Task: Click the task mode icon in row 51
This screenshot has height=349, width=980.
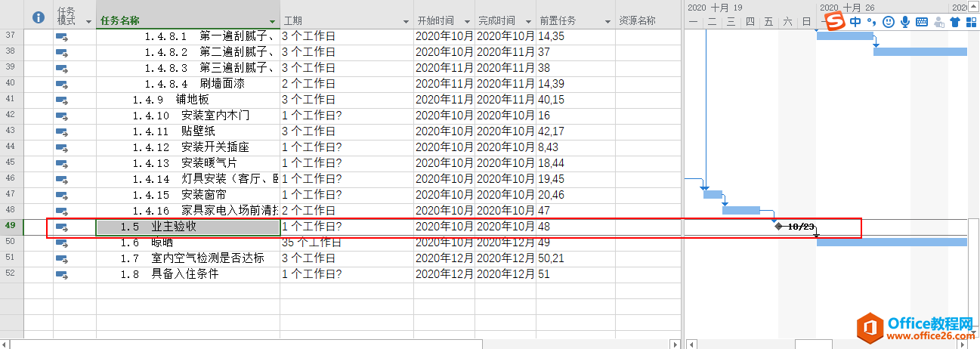Action: 62,258
